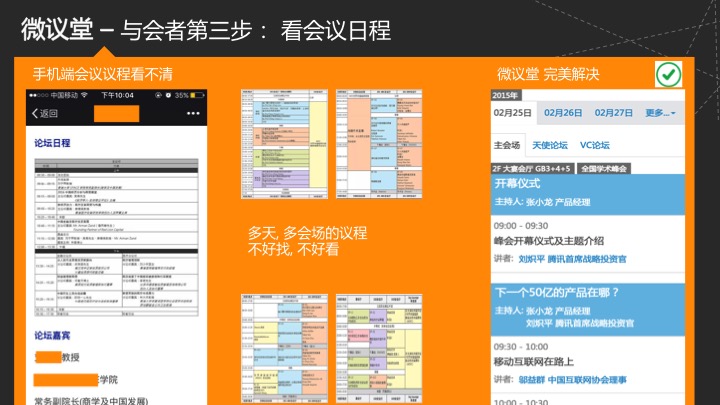The image size is (720, 405).
Task: Select the 主会场 venue tab
Action: [x=508, y=146]
